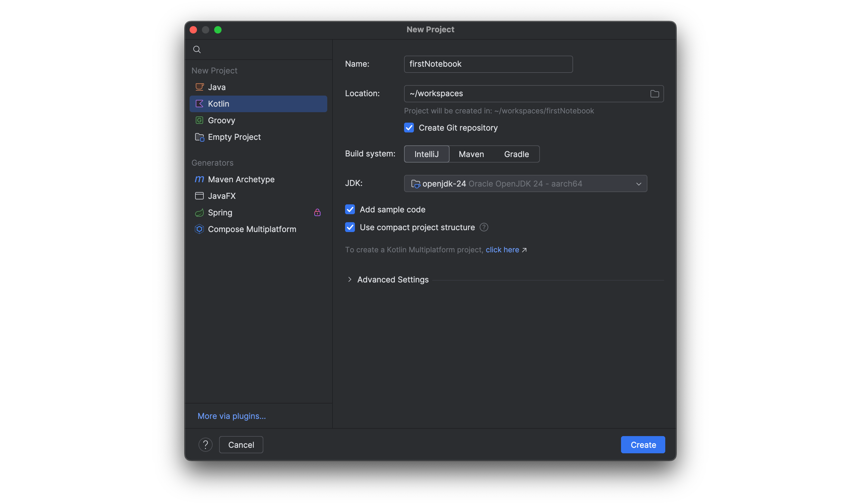Click the Kotlin logo icon

(199, 104)
